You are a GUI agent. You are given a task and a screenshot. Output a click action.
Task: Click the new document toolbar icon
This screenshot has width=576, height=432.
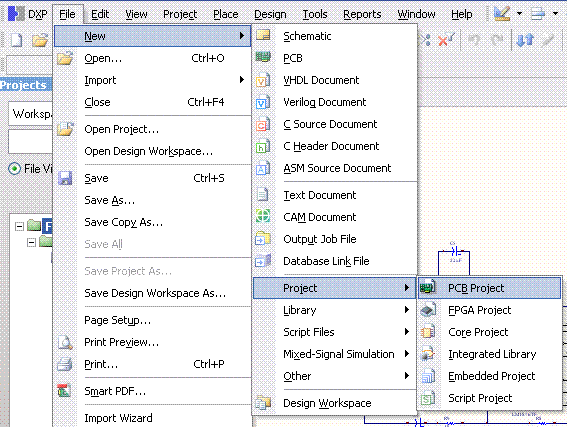(x=17, y=40)
